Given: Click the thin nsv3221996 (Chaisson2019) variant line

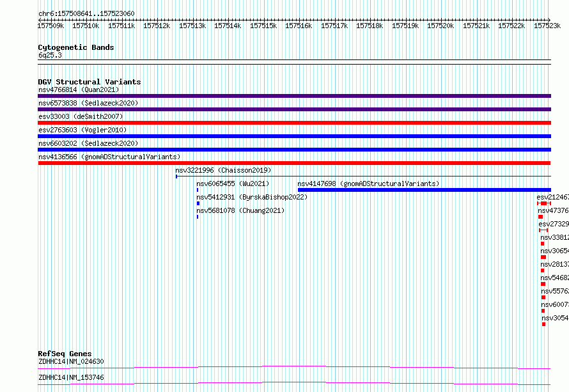Looking at the screenshot, I should pyautogui.click(x=363, y=176).
